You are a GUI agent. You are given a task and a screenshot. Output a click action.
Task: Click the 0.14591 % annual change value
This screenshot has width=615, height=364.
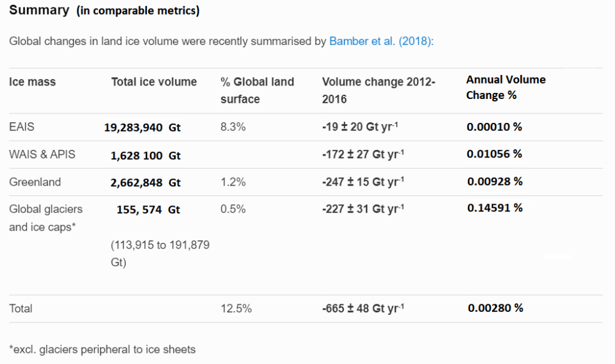click(494, 208)
